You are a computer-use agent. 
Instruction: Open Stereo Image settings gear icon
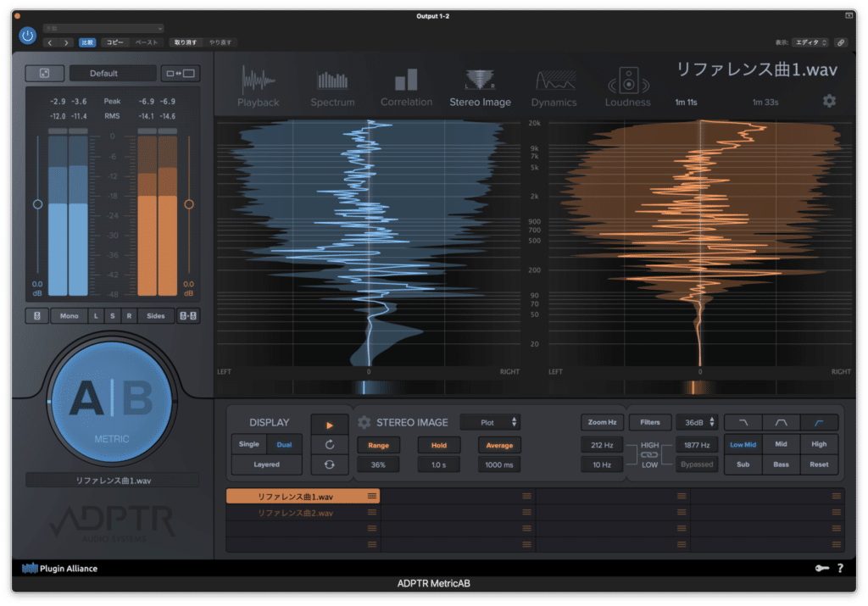[x=364, y=422]
